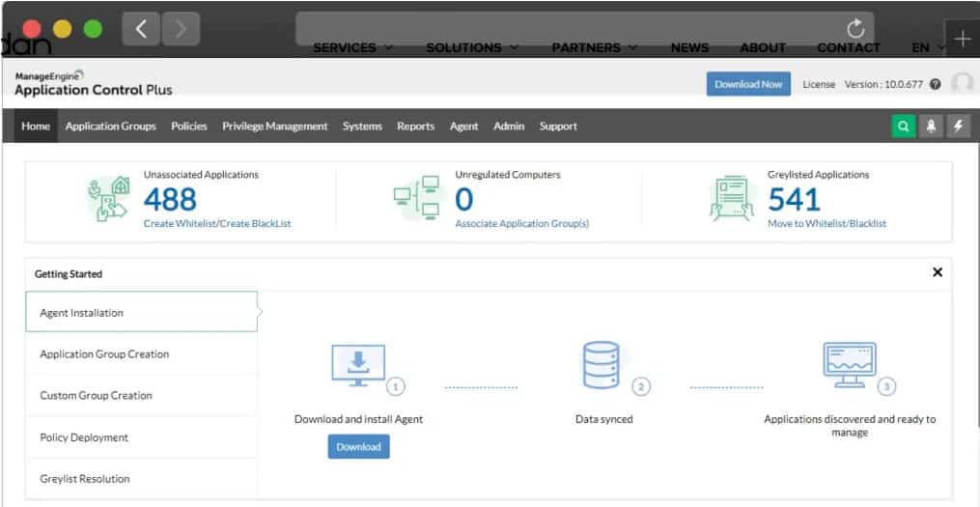Viewport: 980px width, 507px height.
Task: Click the browser address bar field
Action: 584,29
